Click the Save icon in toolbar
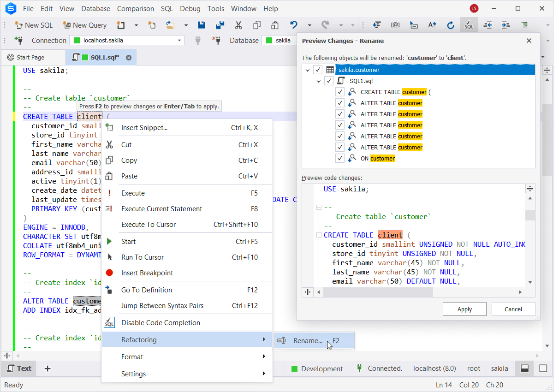Viewport: 559px width, 392px height. coord(202,25)
